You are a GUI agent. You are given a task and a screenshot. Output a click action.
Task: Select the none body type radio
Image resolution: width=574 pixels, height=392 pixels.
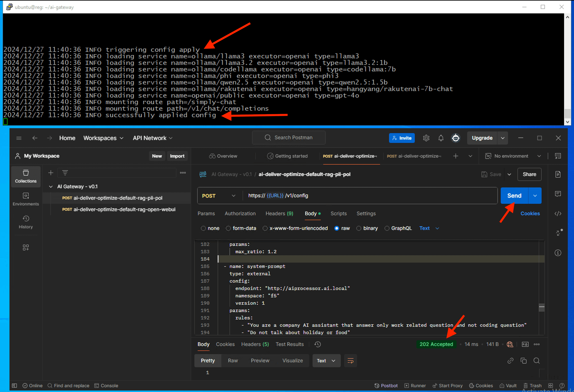[203, 228]
